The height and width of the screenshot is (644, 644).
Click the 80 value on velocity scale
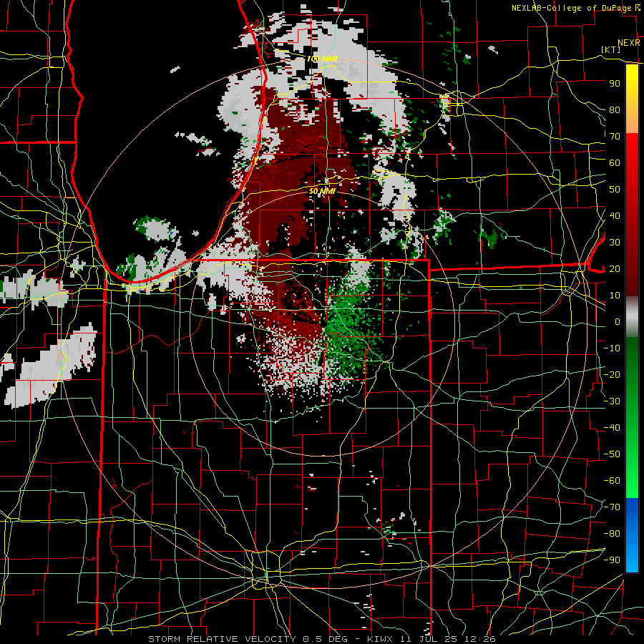(x=615, y=110)
